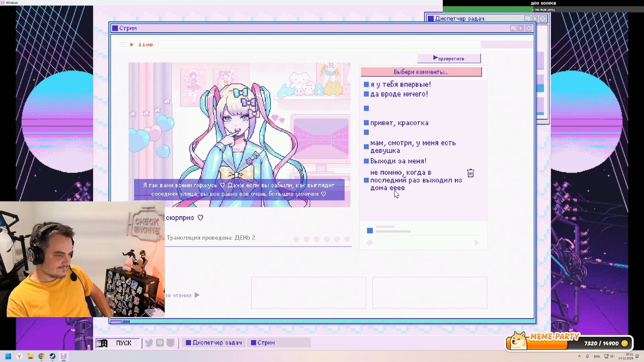Close the Диспетчер задач window
Image resolution: width=644 pixels, height=362 pixels.
[542, 18]
